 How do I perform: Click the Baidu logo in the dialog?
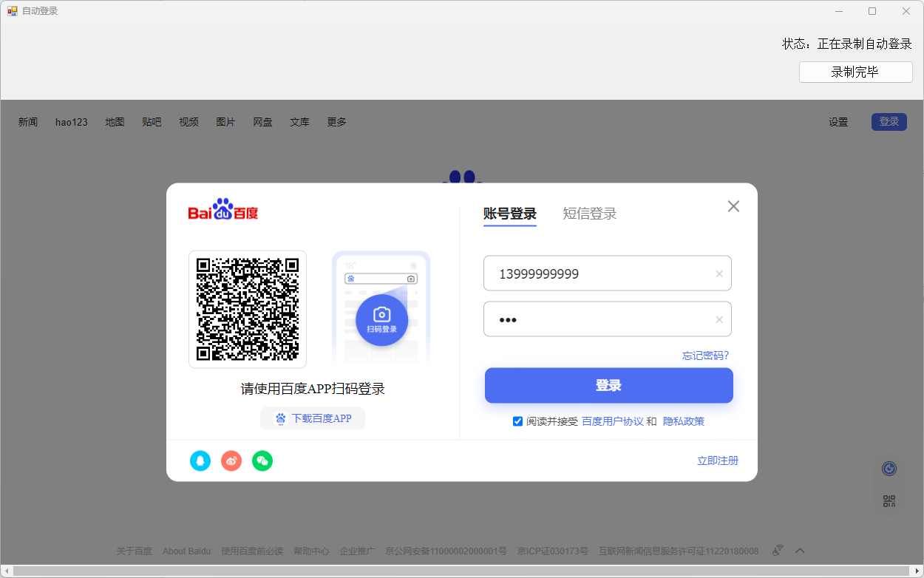(223, 211)
